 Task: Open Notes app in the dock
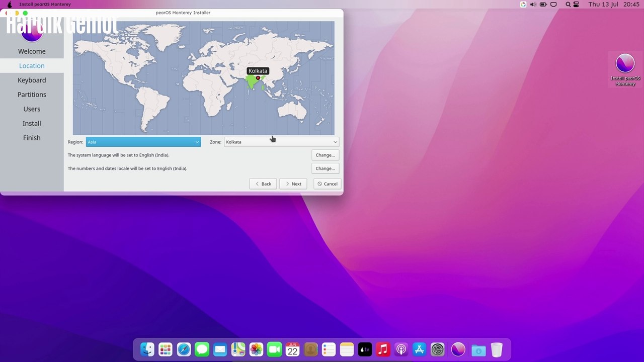tap(347, 349)
